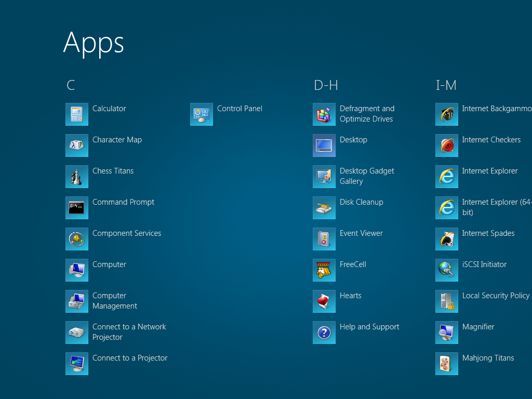The height and width of the screenshot is (399, 532).
Task: Launch Connect to a Network Projector icon
Action: coord(77,333)
